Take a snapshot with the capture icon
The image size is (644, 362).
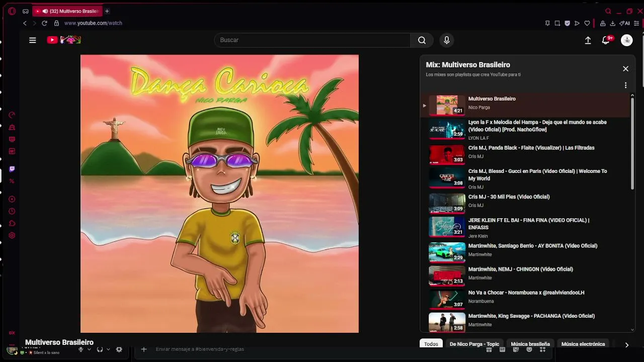557,23
